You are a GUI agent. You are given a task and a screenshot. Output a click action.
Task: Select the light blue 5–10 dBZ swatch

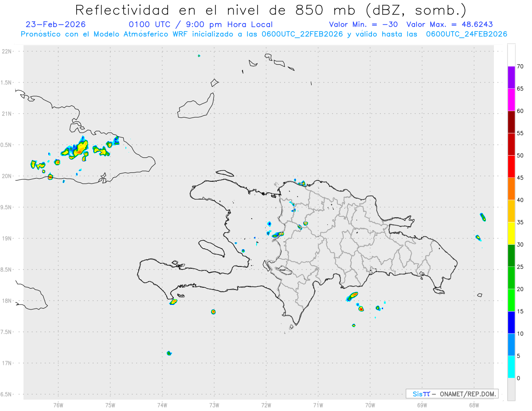[511, 345]
